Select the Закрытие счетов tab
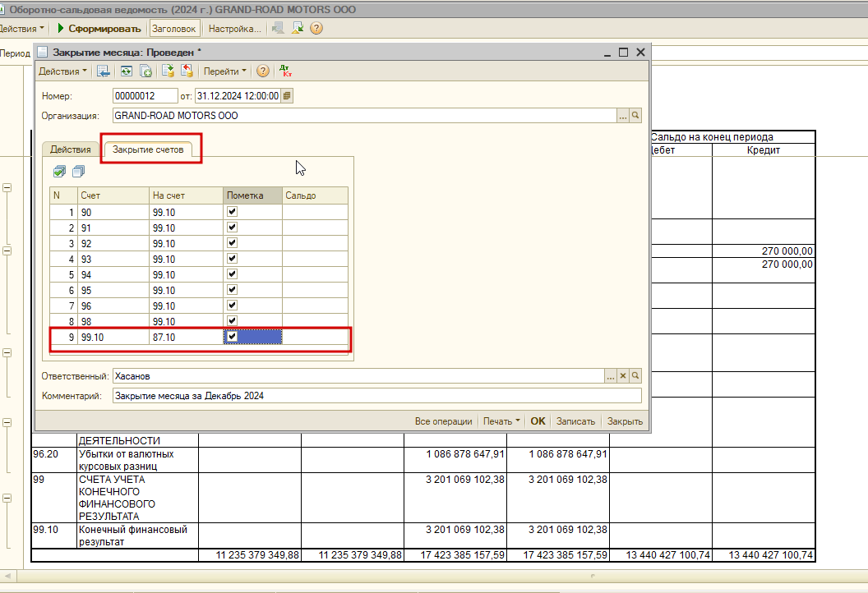This screenshot has height=593, width=868. point(148,149)
